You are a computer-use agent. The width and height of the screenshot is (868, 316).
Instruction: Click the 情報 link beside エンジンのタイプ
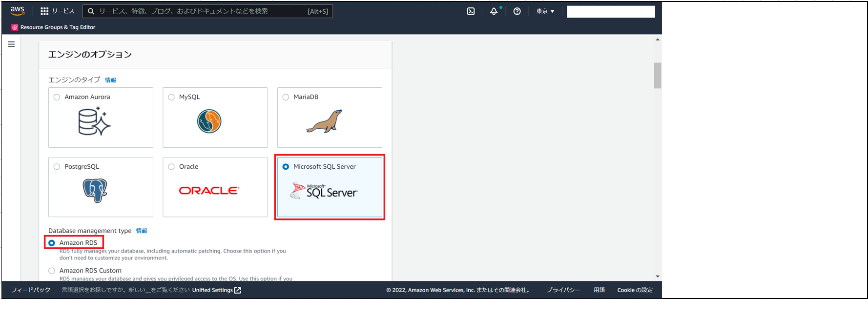110,80
